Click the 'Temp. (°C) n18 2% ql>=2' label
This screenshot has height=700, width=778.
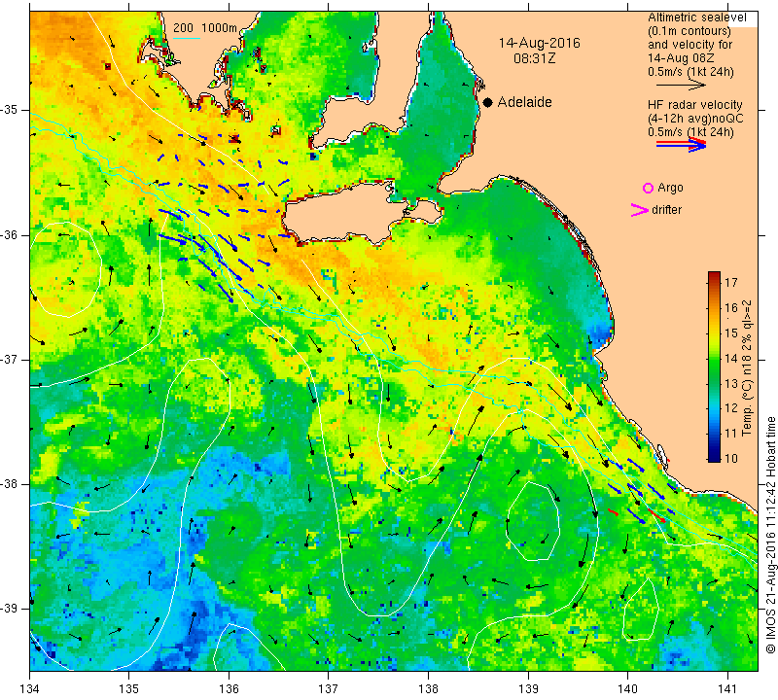pyautogui.click(x=747, y=367)
